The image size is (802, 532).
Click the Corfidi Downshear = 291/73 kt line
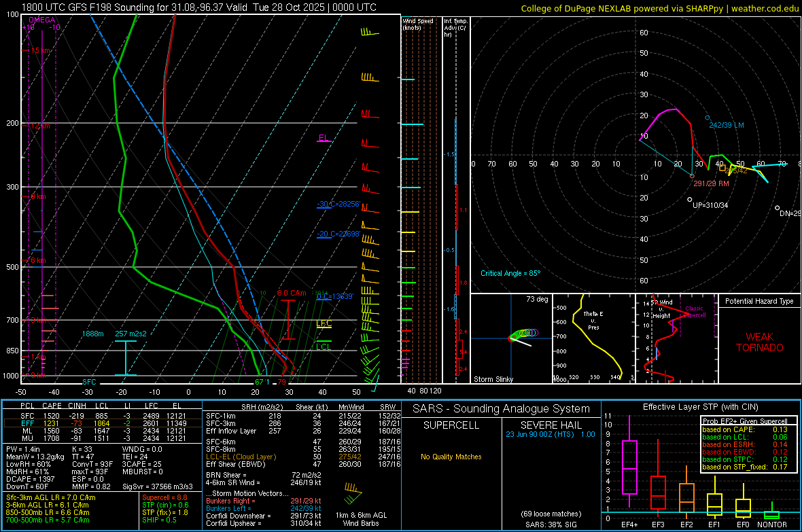click(x=264, y=516)
